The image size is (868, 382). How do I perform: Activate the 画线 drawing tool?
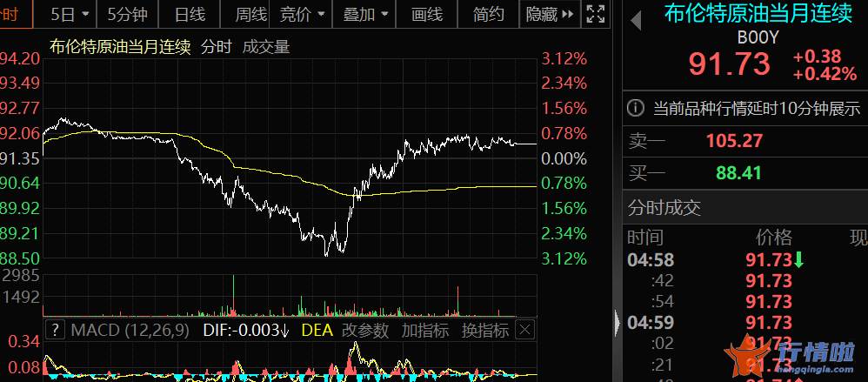pos(427,14)
